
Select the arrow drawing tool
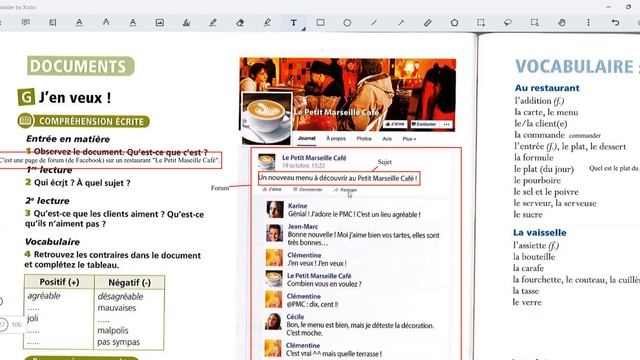(401, 22)
